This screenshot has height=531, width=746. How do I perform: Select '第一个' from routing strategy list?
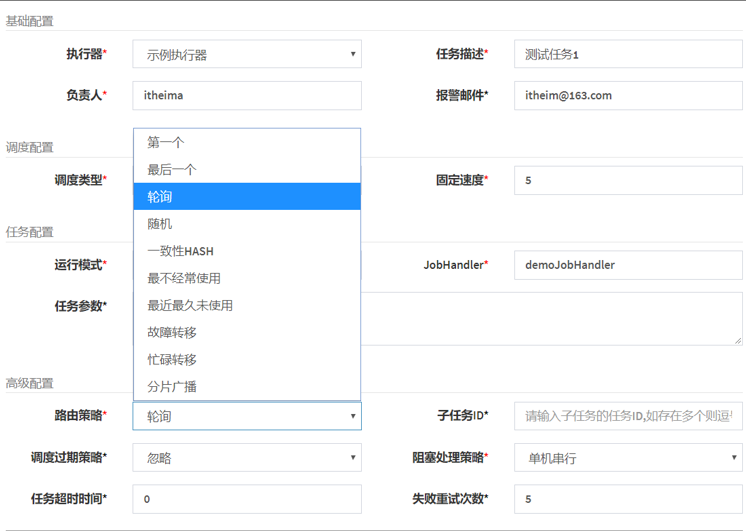[x=246, y=142]
